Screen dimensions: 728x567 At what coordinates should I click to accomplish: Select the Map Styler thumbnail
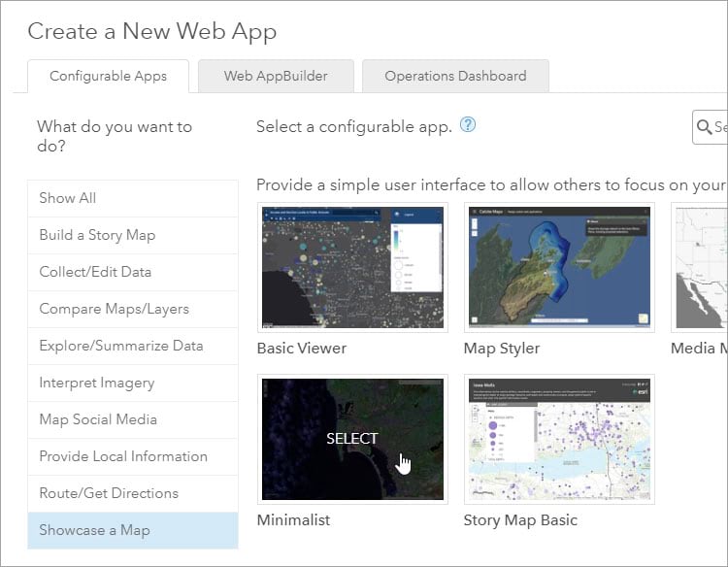(560, 267)
